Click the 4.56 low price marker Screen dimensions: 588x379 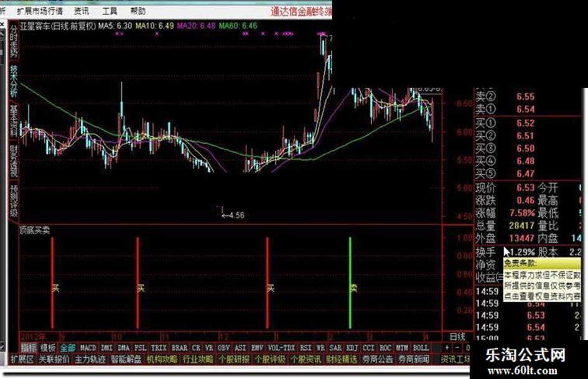pyautogui.click(x=233, y=215)
